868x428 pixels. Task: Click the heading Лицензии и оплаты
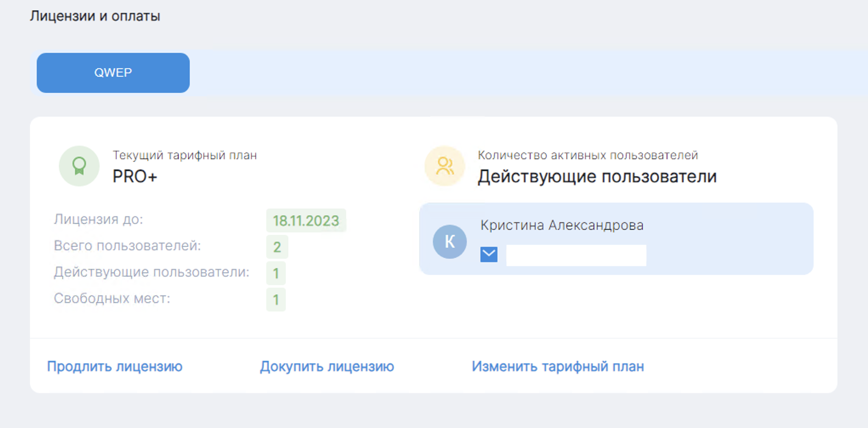[95, 16]
